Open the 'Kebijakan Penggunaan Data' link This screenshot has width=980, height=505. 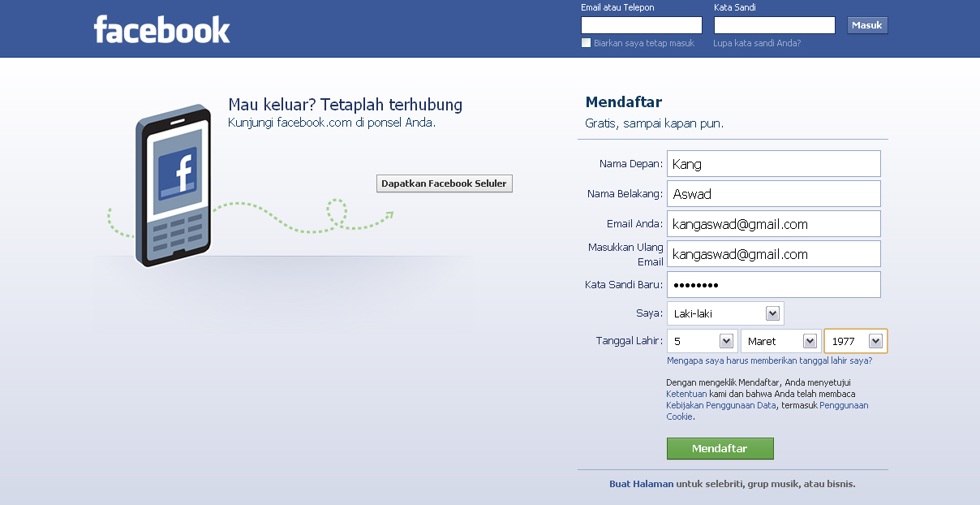721,405
